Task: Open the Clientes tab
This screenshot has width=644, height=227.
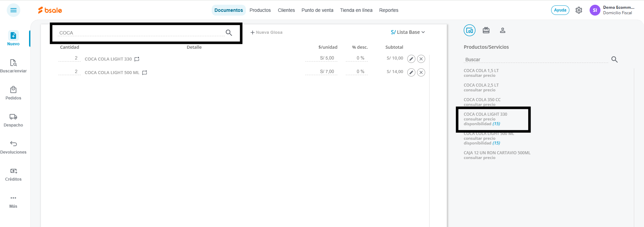Action: point(286,10)
